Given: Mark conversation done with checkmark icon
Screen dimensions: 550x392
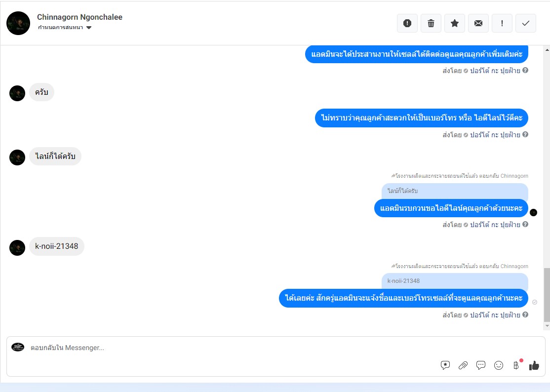Looking at the screenshot, I should (525, 23).
